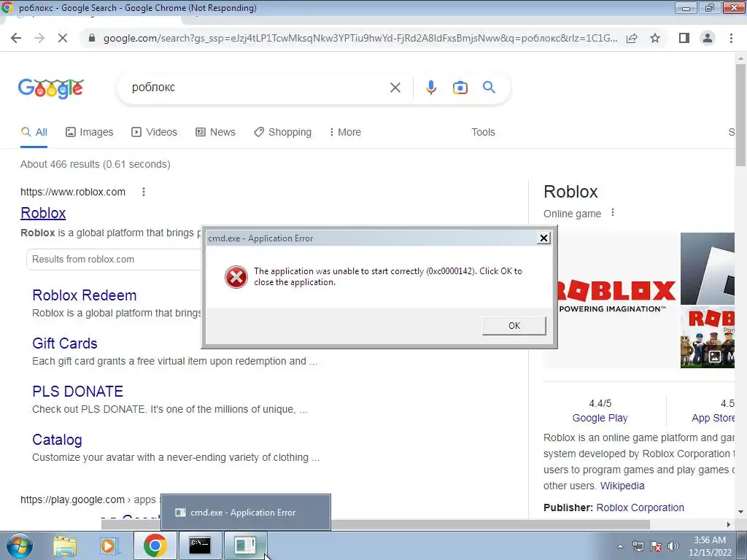Open PLS DONATE link
The width and height of the screenshot is (747, 560).
tap(77, 392)
